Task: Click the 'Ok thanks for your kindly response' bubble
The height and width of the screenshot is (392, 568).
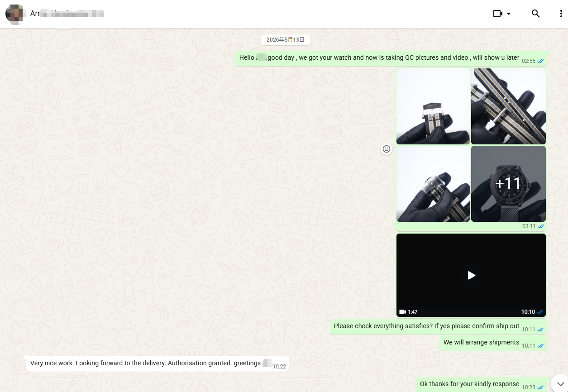Action: point(482,385)
